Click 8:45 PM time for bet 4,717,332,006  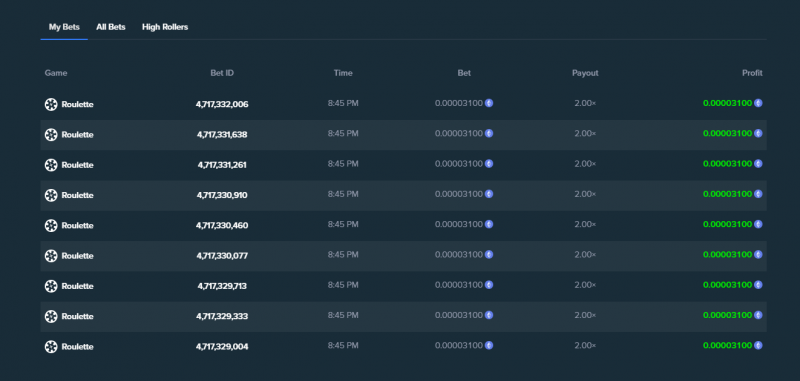[343, 103]
